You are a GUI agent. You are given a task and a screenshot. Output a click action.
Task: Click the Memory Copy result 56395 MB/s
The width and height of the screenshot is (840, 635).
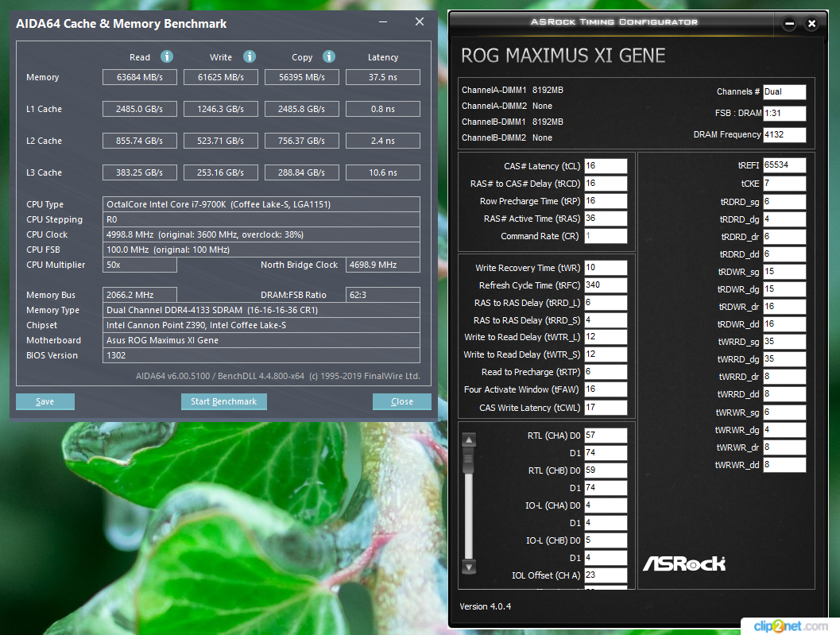[x=302, y=77]
